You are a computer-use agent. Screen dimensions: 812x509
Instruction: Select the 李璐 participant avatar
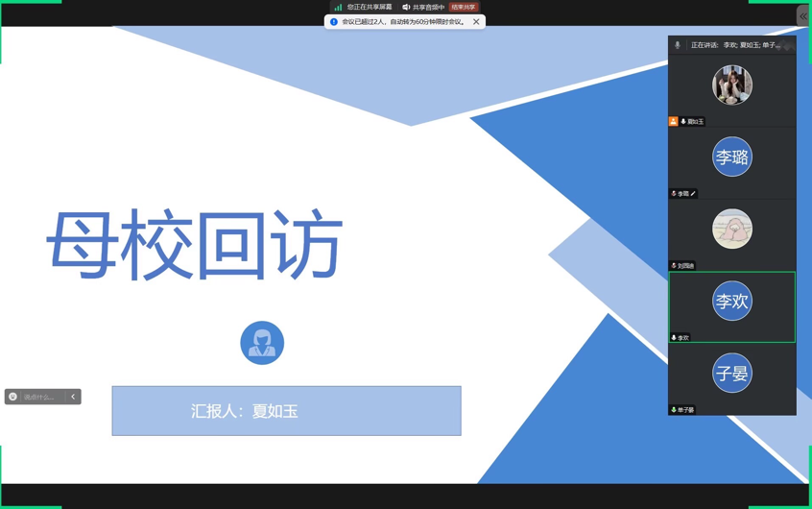click(731, 158)
